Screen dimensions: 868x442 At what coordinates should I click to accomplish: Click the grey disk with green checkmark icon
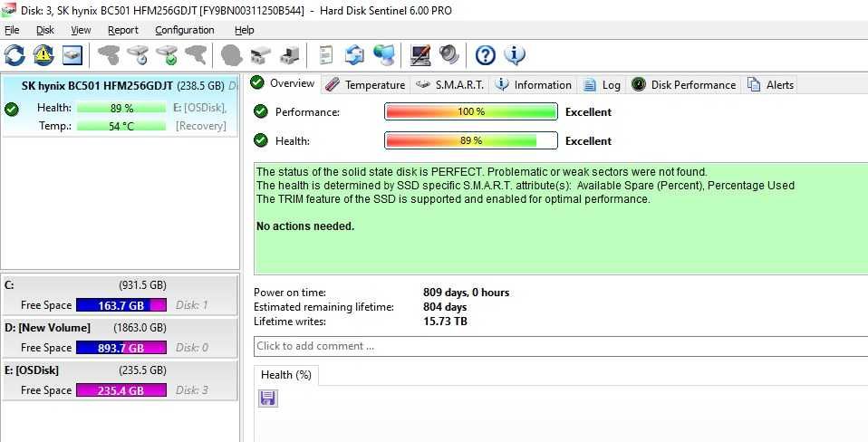(x=167, y=54)
